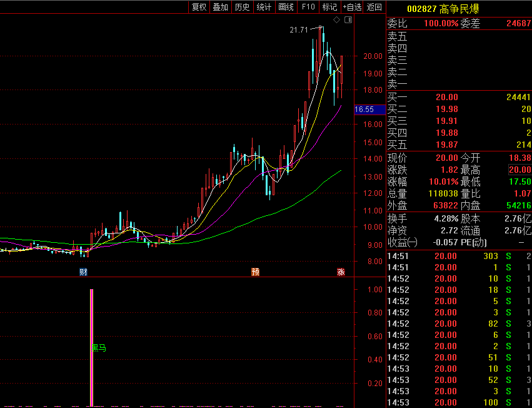The image size is (532, 408).
Task: Click the boxed 最高 value 20.00
Action: coord(519,170)
